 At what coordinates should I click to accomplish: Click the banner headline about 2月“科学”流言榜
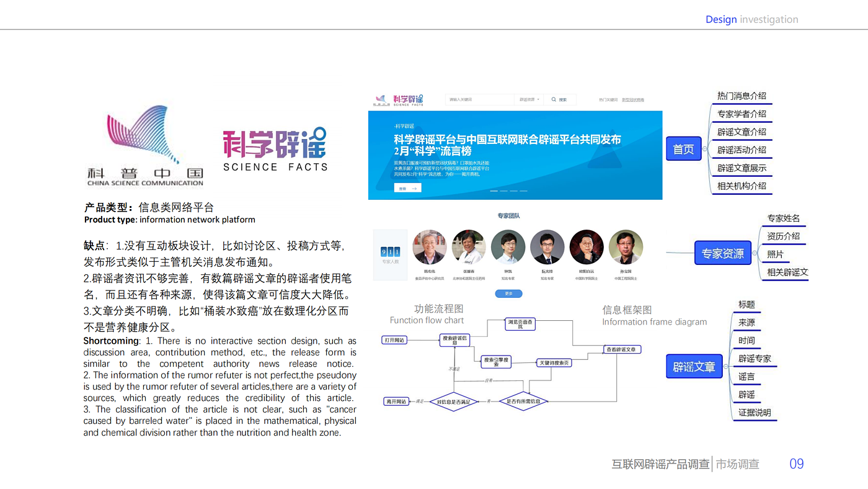click(507, 145)
